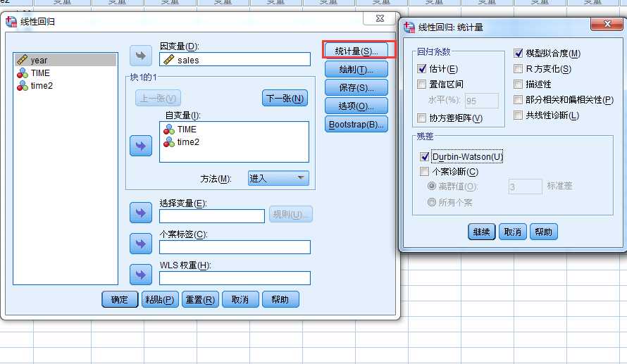Click the sales dependent variable field

[235, 60]
